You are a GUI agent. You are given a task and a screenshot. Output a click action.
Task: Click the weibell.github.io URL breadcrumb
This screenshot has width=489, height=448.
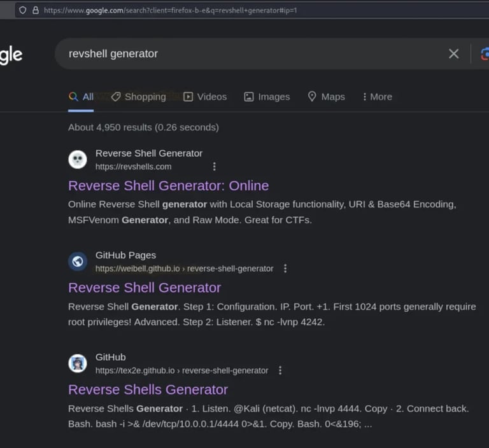tap(184, 269)
